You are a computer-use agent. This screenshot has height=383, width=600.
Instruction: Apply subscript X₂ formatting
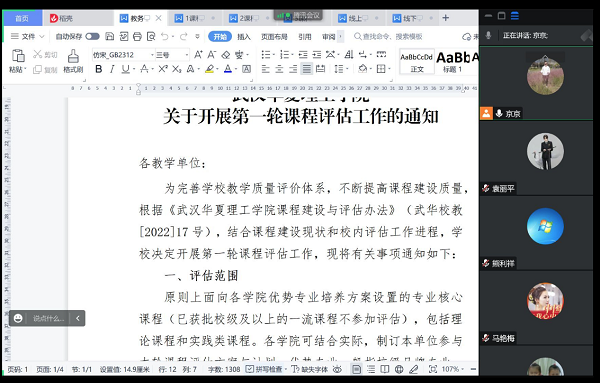pyautogui.click(x=176, y=69)
